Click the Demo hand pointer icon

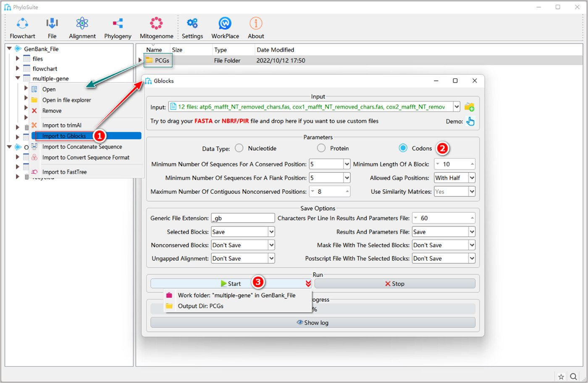[x=470, y=121]
